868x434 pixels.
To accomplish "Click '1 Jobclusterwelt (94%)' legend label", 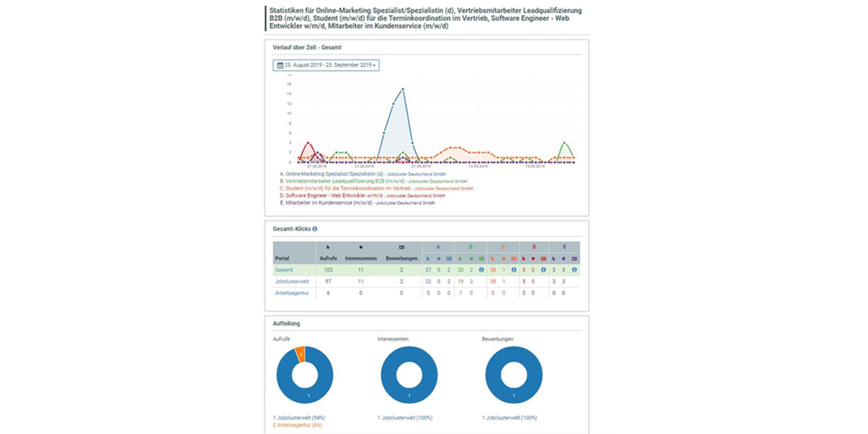I will [x=299, y=417].
